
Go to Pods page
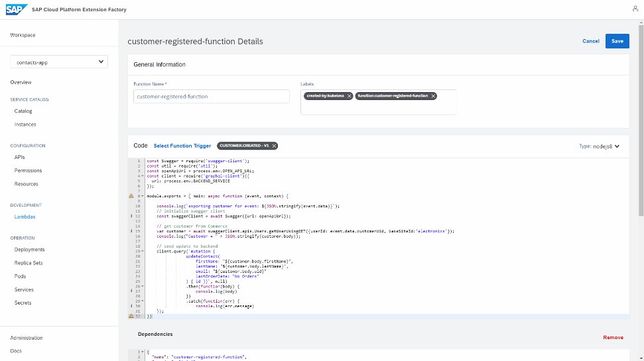20,276
